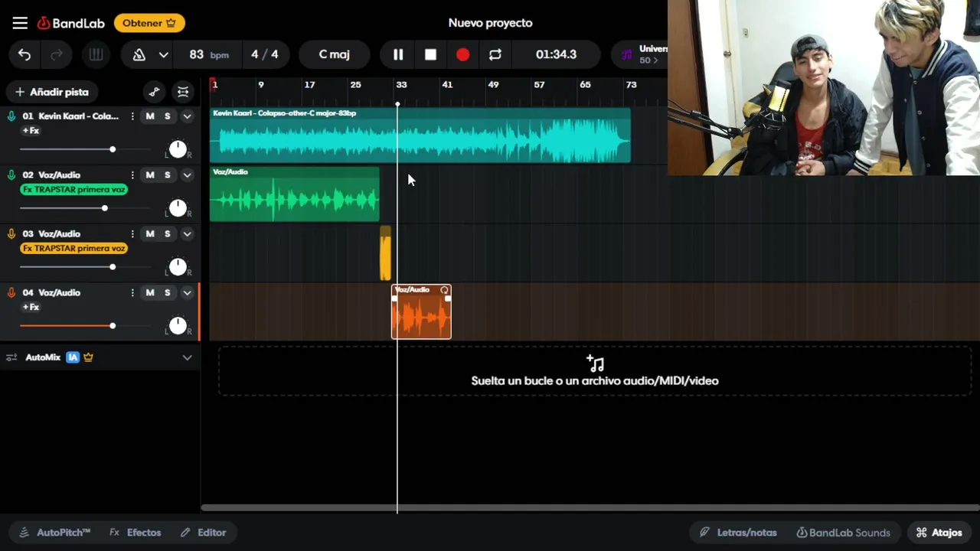The width and height of the screenshot is (980, 551).
Task: Toggle loop cycle mode
Action: click(x=495, y=54)
